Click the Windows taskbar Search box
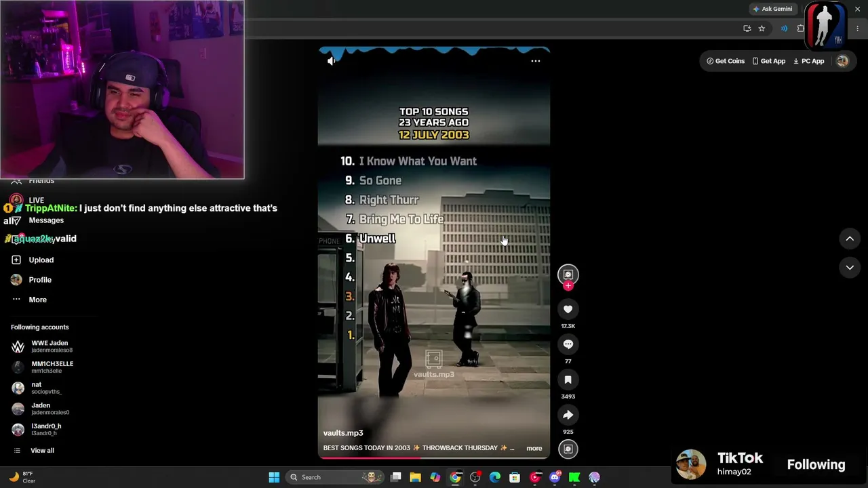The width and height of the screenshot is (868, 488). [334, 477]
